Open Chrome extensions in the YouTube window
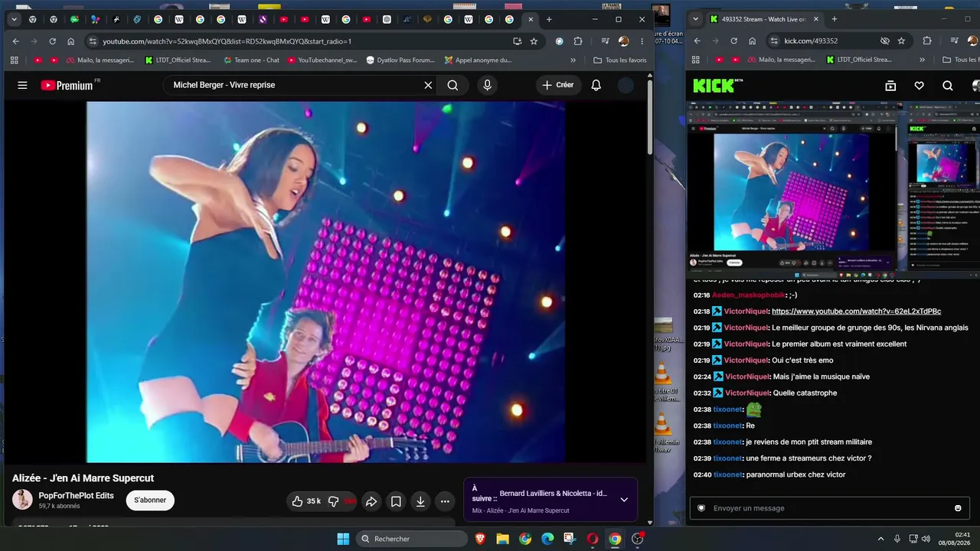This screenshot has height=551, width=980. pyautogui.click(x=578, y=41)
